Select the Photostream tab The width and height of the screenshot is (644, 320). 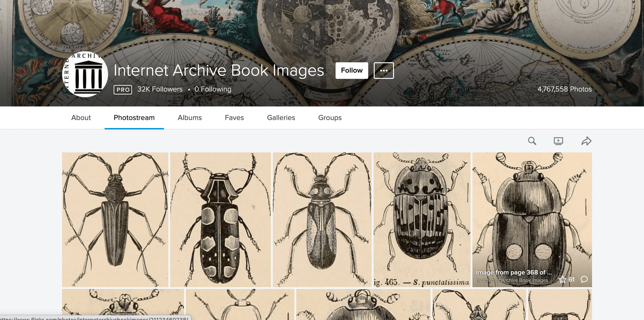click(x=134, y=118)
